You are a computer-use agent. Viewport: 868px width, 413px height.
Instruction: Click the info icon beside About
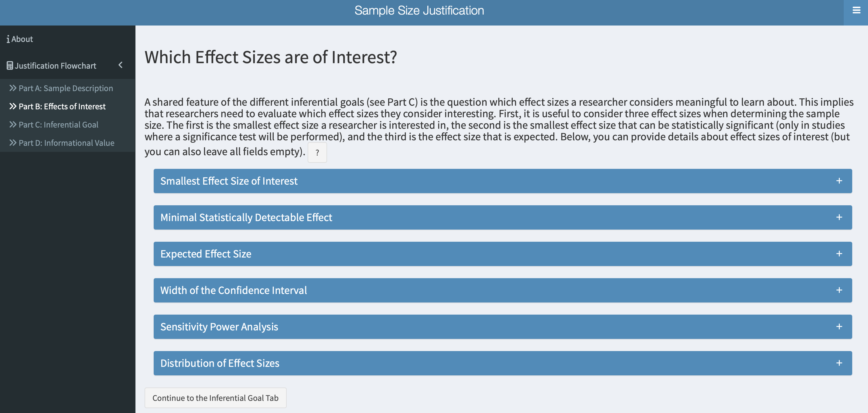tap(8, 39)
